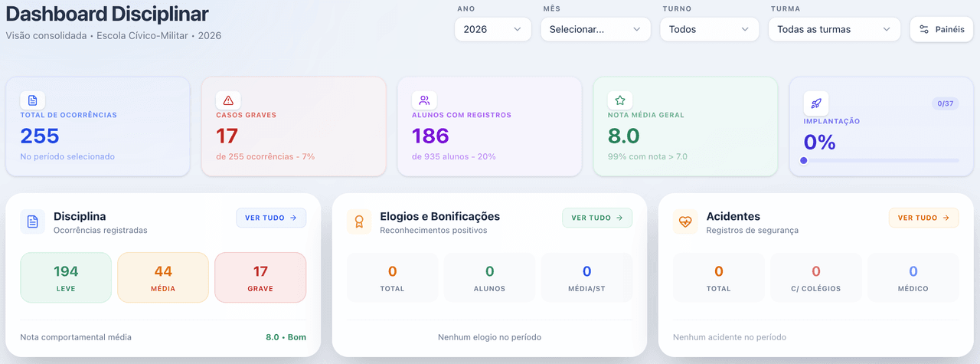Click the 'Nota comportamental média' label
Screen dimensions: 980x364
point(76,337)
